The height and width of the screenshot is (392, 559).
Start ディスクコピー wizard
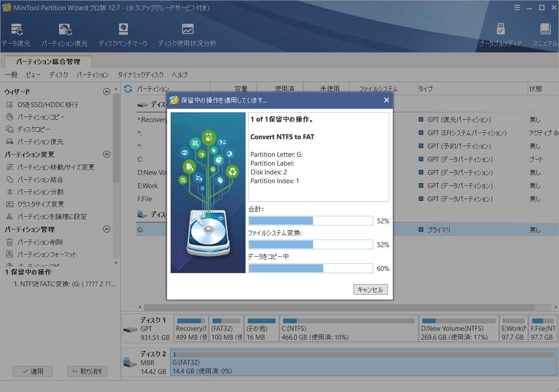pos(28,129)
